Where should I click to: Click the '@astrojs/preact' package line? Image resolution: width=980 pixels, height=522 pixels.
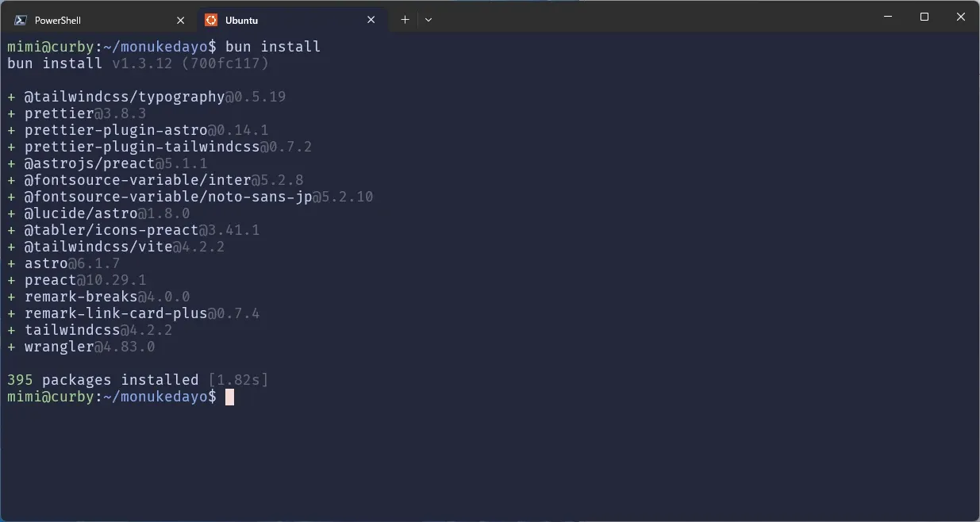point(107,163)
